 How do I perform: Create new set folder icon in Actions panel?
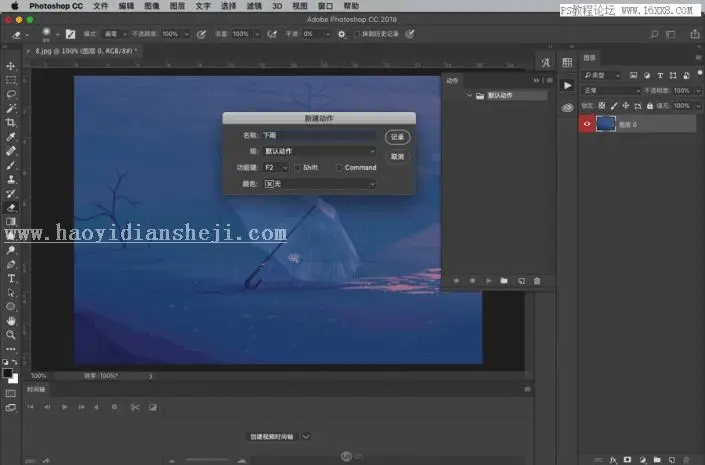click(x=504, y=281)
